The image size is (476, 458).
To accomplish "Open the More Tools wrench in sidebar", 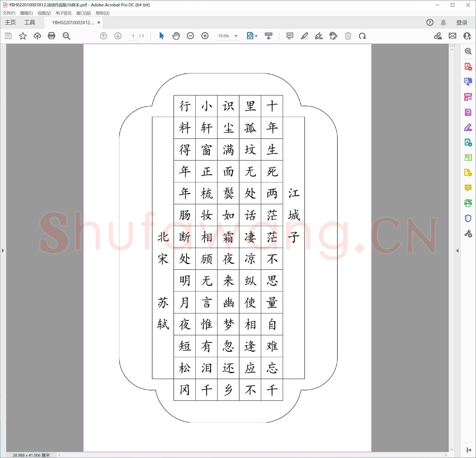I will pyautogui.click(x=468, y=234).
